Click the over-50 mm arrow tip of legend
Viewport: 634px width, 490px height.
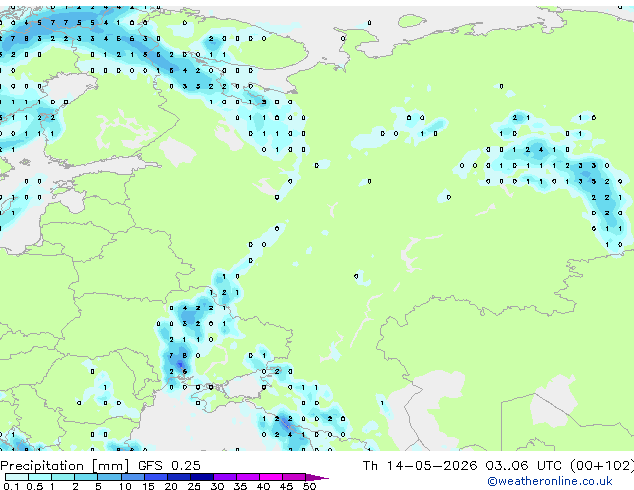click(317, 477)
